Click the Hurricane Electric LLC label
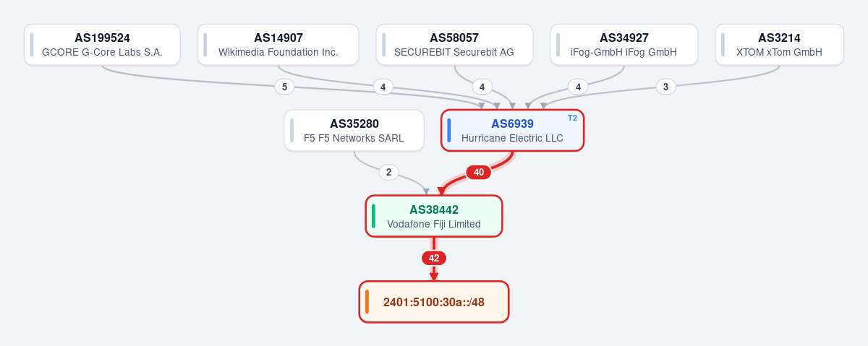This screenshot has height=346, width=868. [512, 138]
